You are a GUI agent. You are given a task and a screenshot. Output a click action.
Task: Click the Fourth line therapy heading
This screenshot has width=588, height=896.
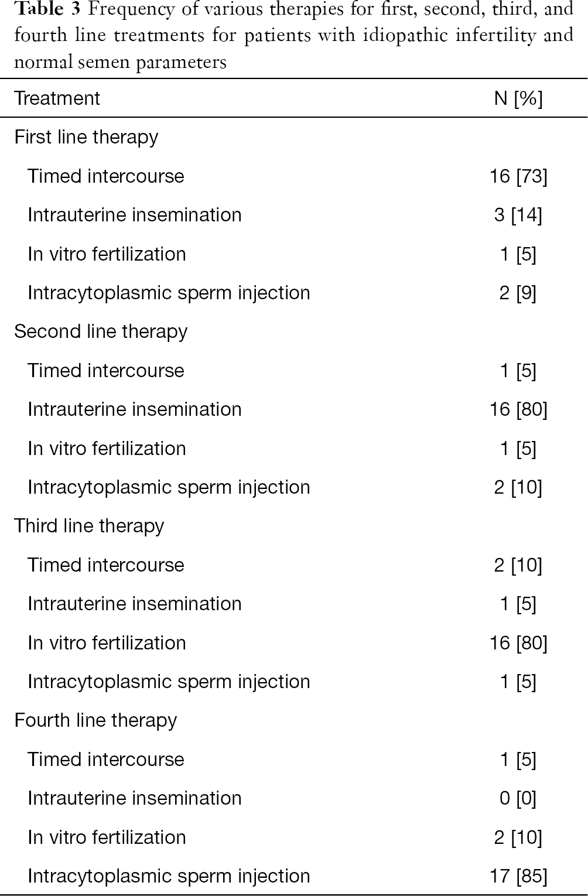tap(95, 721)
